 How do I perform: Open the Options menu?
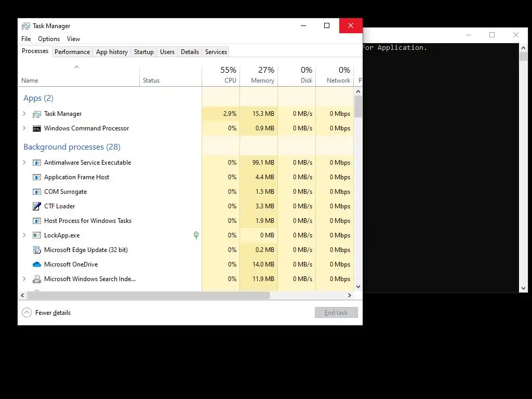point(49,39)
